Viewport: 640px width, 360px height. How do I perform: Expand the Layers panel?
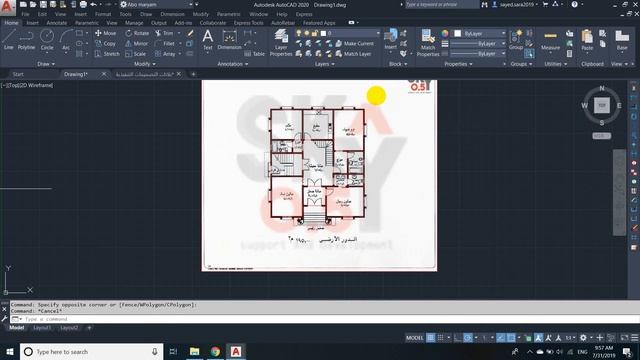click(325, 64)
